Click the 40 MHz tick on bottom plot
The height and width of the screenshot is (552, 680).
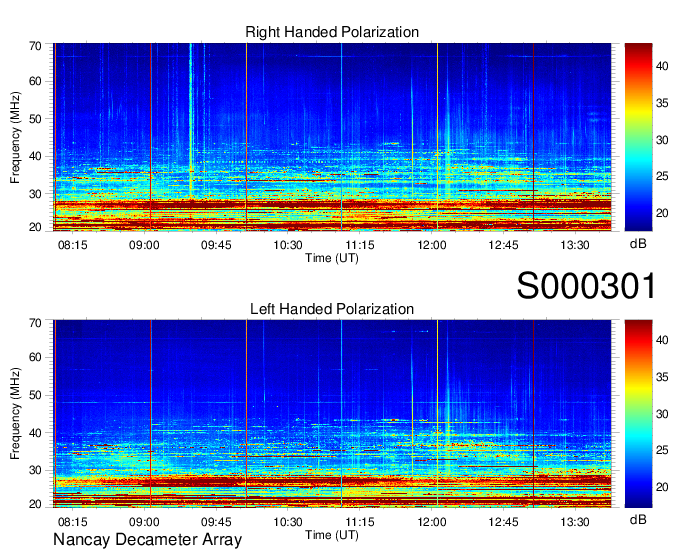(x=35, y=433)
